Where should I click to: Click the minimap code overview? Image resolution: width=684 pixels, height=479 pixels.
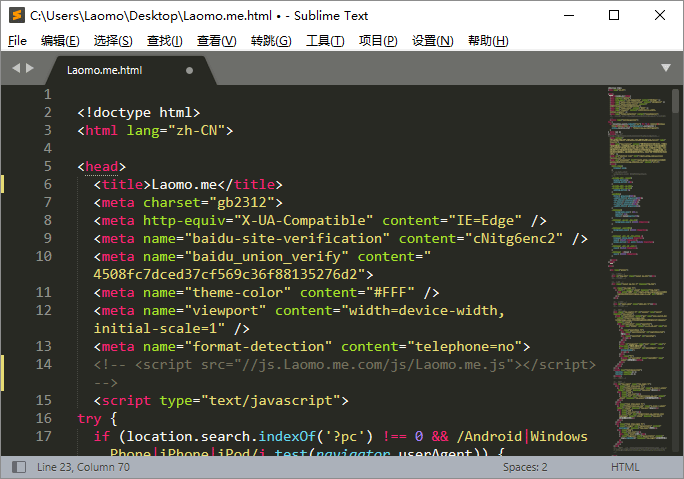pyautogui.click(x=638, y=268)
